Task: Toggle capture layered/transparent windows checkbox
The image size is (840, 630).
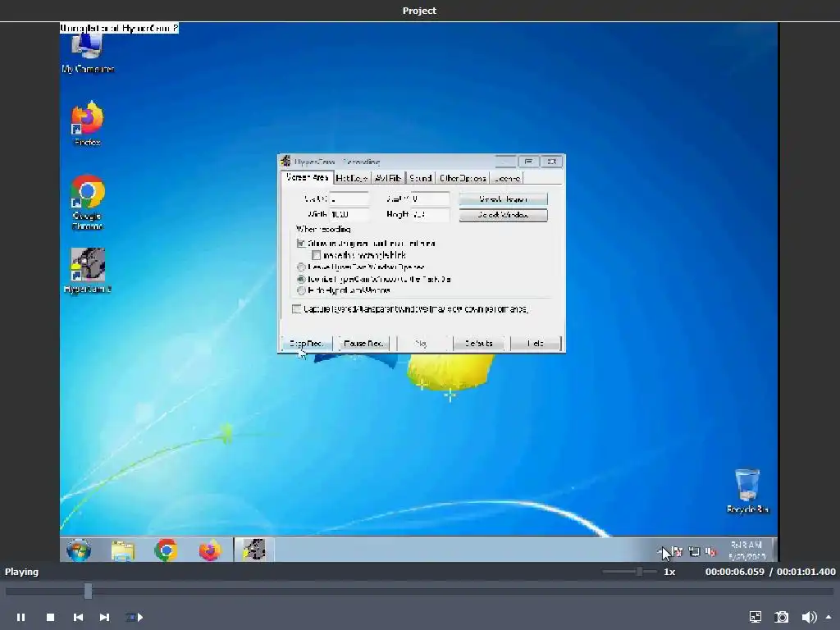Action: point(296,308)
